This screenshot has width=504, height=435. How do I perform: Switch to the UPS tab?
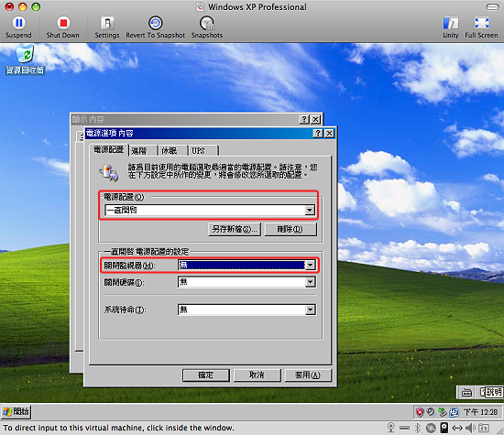point(203,151)
